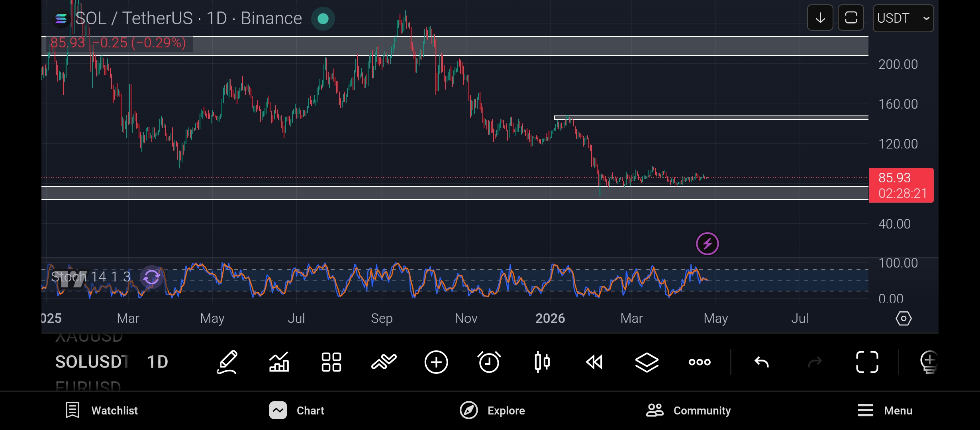980x430 pixels.
Task: Open the Menu button
Action: click(x=884, y=410)
